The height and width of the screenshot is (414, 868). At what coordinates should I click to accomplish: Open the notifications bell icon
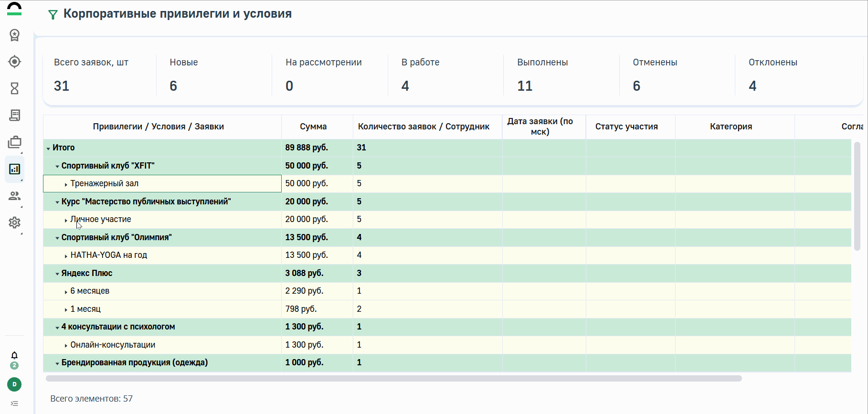coord(14,355)
